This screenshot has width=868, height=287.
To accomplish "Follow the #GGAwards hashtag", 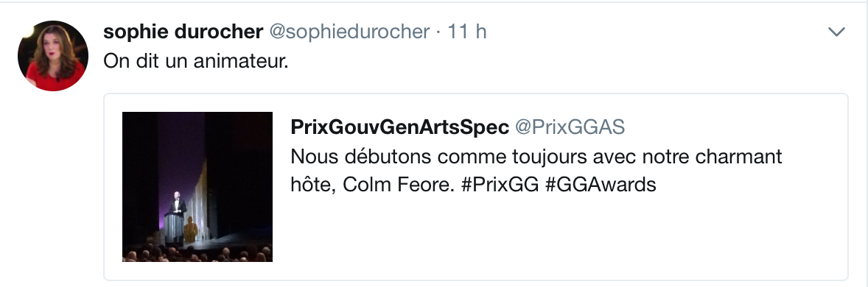I will point(601,185).
